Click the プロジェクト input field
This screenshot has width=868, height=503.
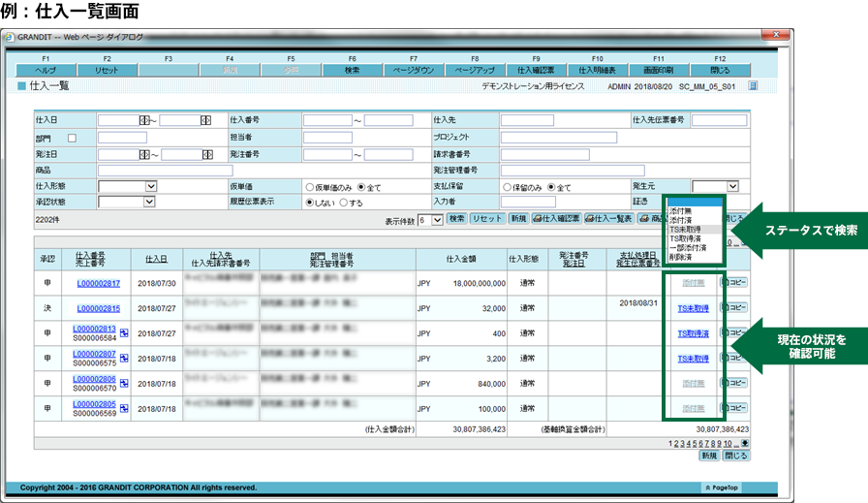click(559, 138)
